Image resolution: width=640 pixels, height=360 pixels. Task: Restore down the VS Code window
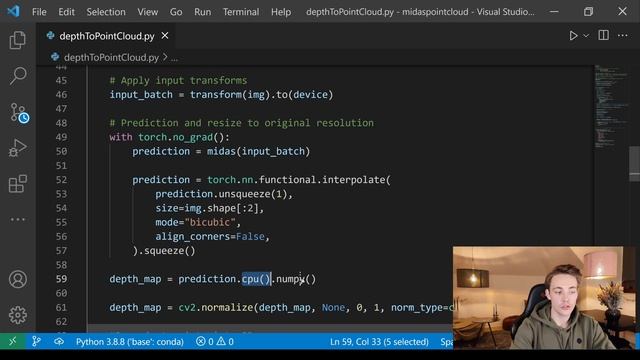[588, 11]
